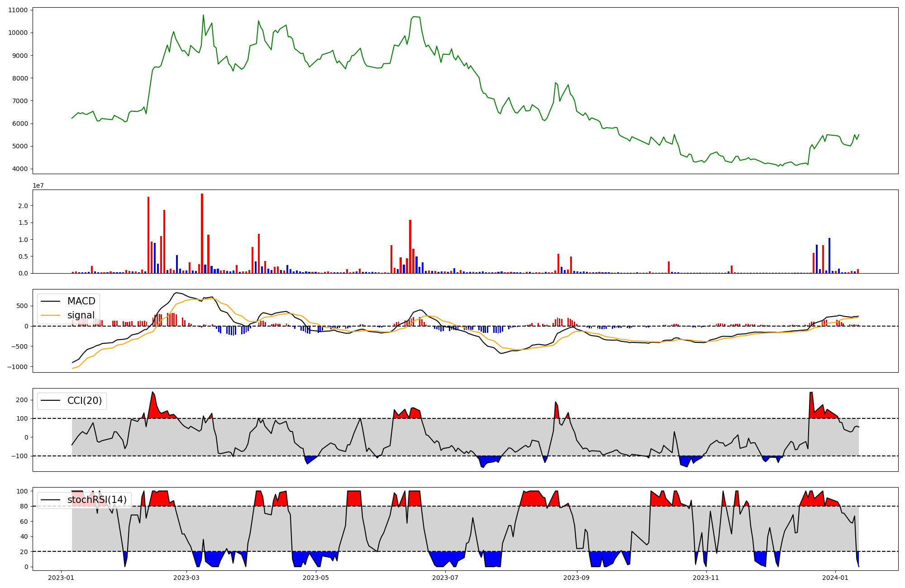Click the 5000 price axis label

tap(20, 146)
